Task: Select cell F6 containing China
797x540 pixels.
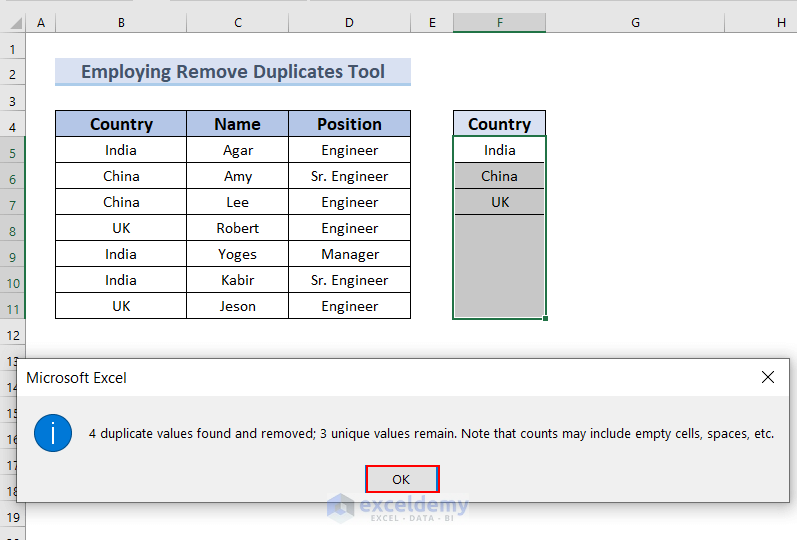Action: [500, 176]
